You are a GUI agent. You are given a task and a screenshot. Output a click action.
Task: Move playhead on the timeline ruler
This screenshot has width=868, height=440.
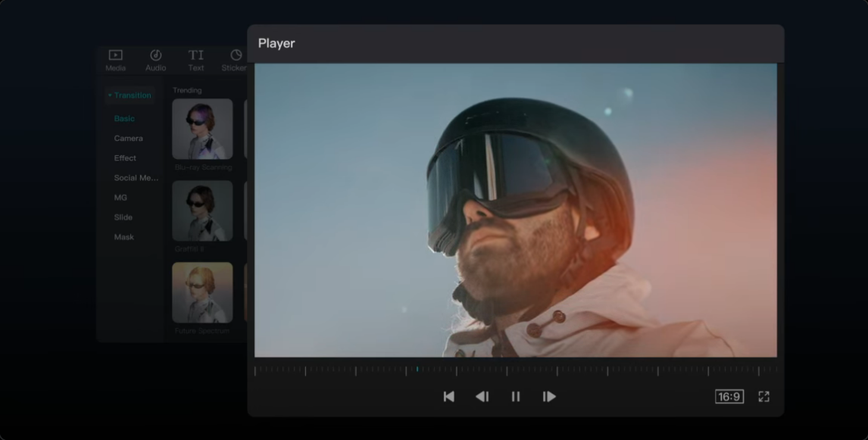coord(418,368)
